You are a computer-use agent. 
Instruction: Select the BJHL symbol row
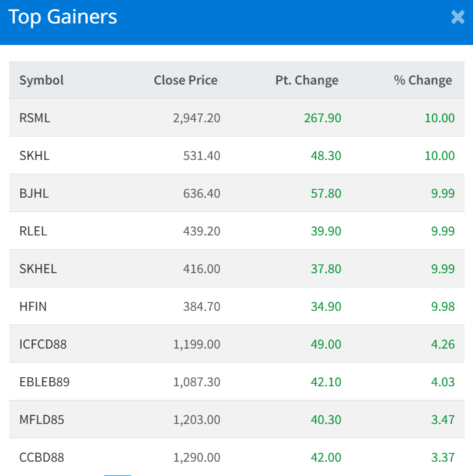pos(34,193)
